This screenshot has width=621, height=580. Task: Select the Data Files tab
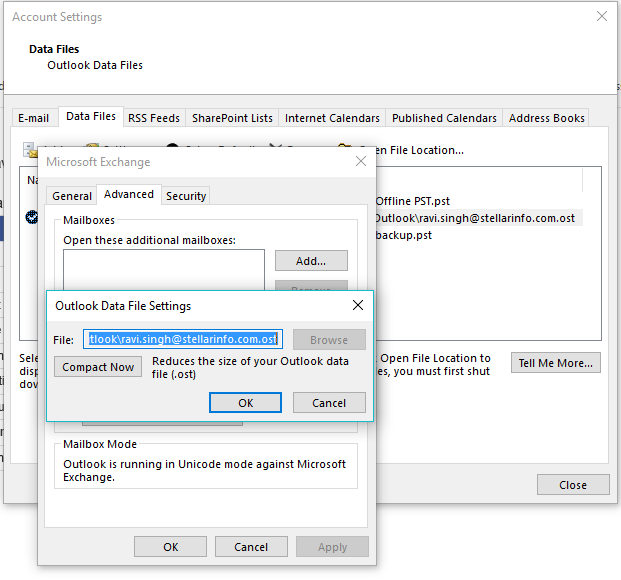tap(91, 116)
